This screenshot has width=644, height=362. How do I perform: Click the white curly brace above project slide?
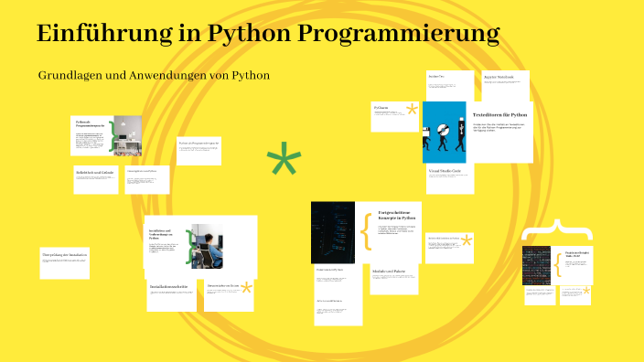pyautogui.click(x=557, y=229)
